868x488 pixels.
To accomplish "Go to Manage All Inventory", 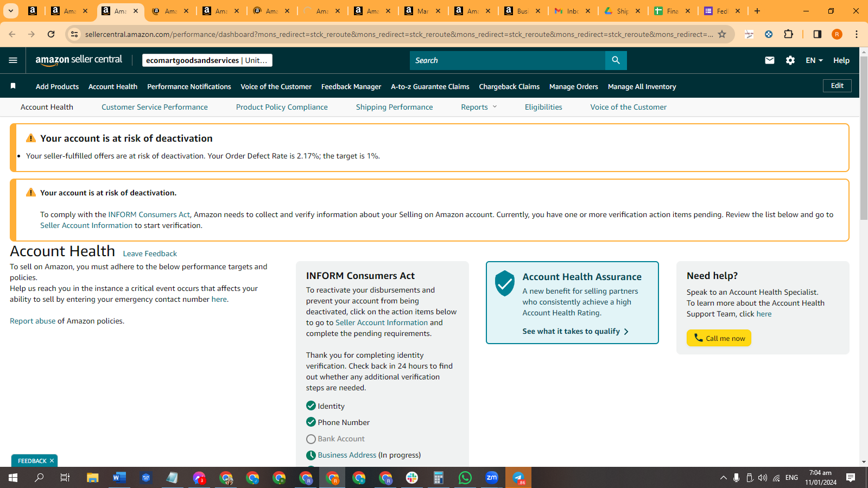I will pos(642,86).
